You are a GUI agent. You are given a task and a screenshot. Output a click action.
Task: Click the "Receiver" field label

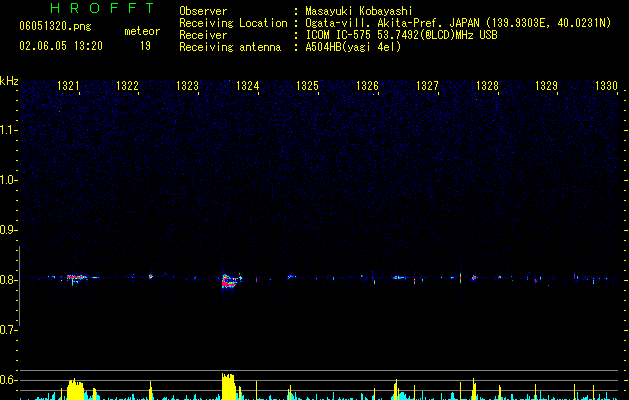point(203,35)
